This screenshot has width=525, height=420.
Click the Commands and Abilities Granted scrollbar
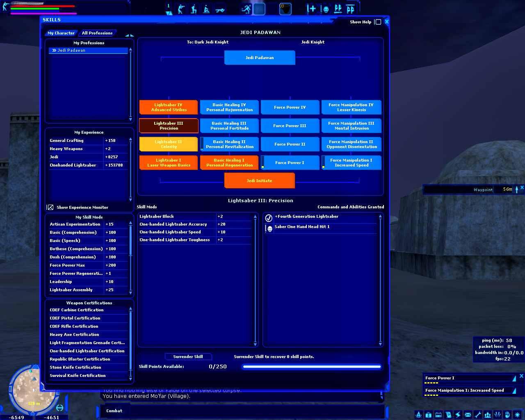(x=380, y=280)
